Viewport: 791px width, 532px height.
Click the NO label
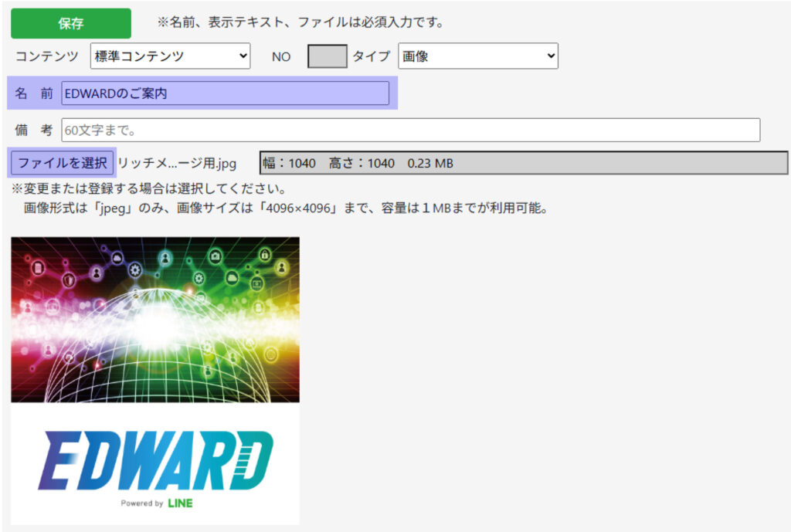pyautogui.click(x=281, y=56)
